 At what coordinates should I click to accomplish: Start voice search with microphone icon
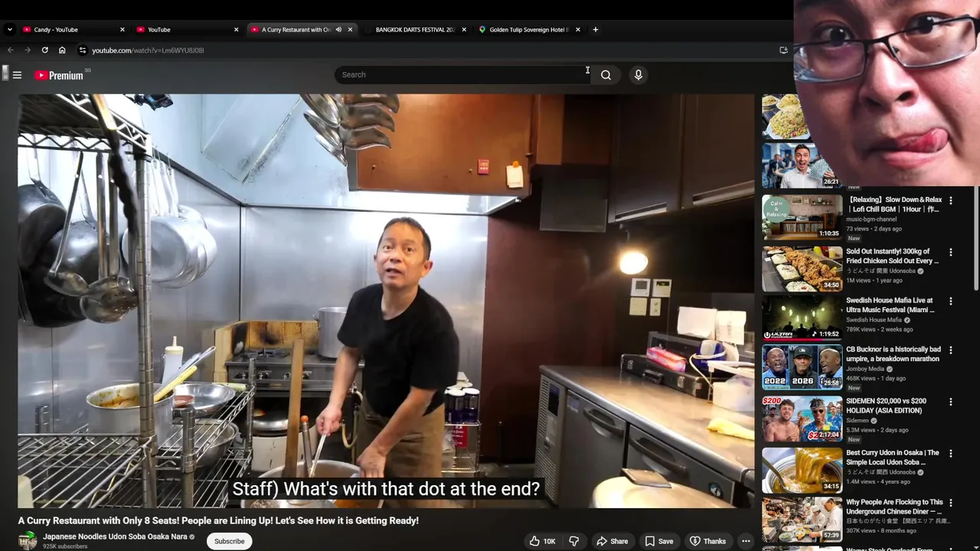pyautogui.click(x=639, y=75)
